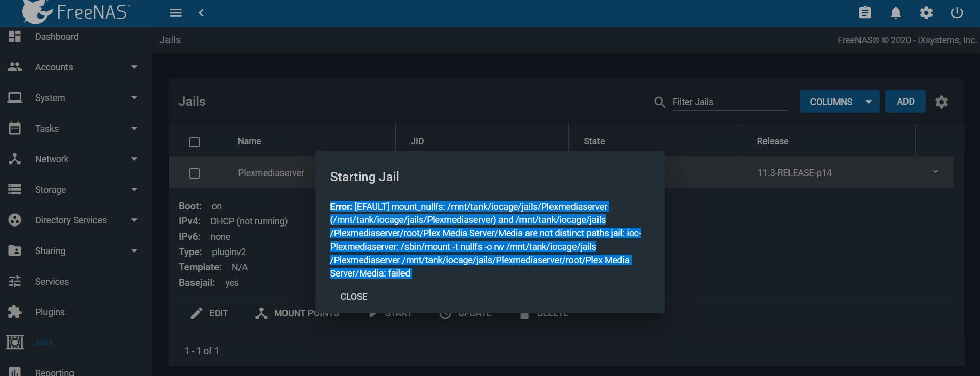Image resolution: width=980 pixels, height=376 pixels.
Task: Toggle the hamburger sidebar menu
Action: 176,13
